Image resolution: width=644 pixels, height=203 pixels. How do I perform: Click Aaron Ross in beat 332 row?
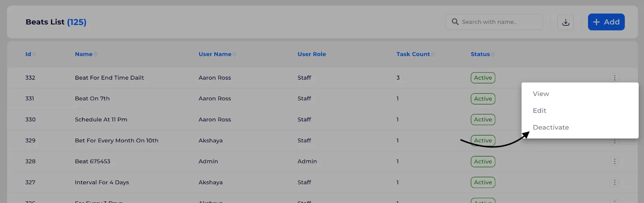click(215, 78)
